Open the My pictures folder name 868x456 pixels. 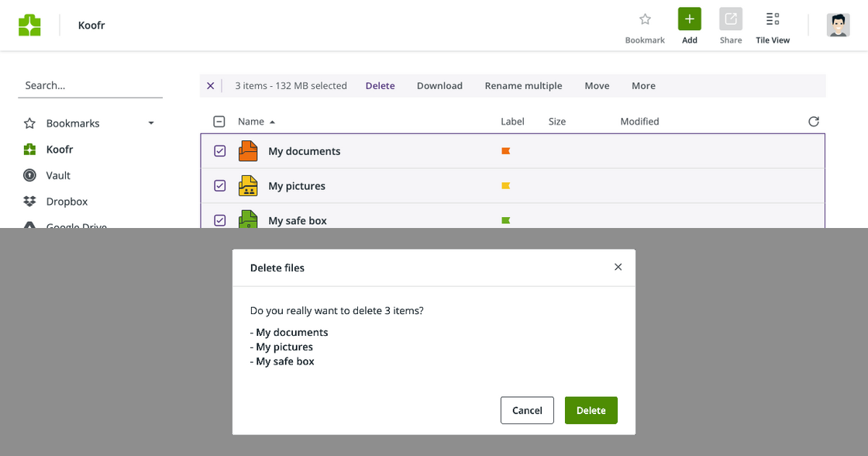pyautogui.click(x=297, y=186)
